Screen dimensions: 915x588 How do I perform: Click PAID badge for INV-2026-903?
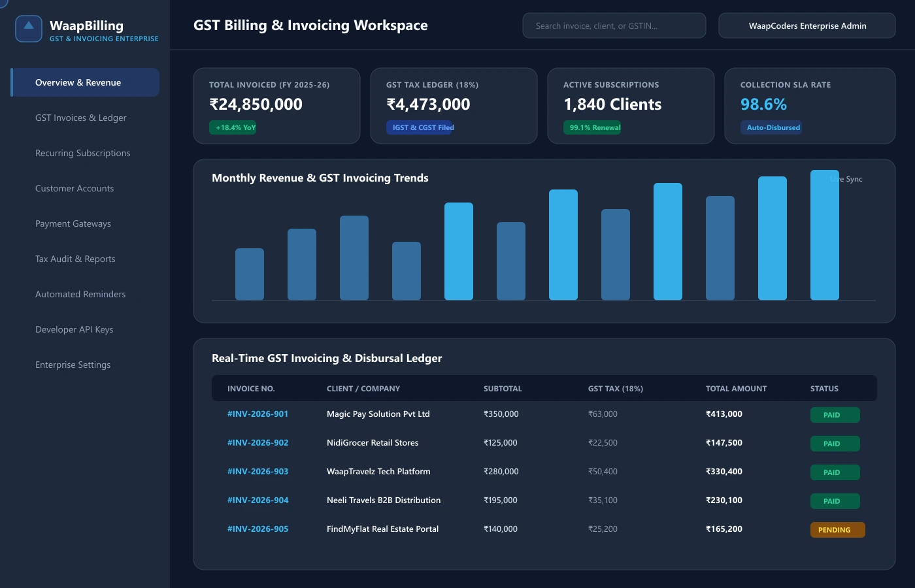[835, 472]
